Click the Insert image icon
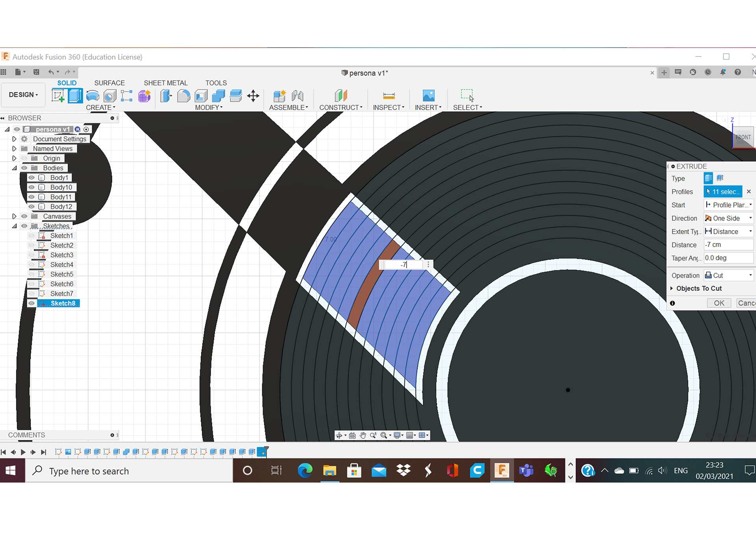Viewport: 756px width, 534px height. 428,96
